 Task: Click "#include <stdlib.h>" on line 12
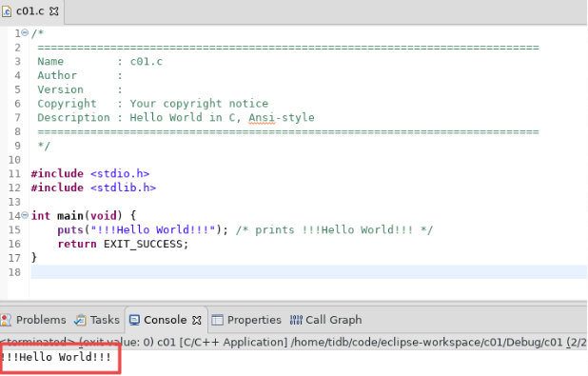93,188
